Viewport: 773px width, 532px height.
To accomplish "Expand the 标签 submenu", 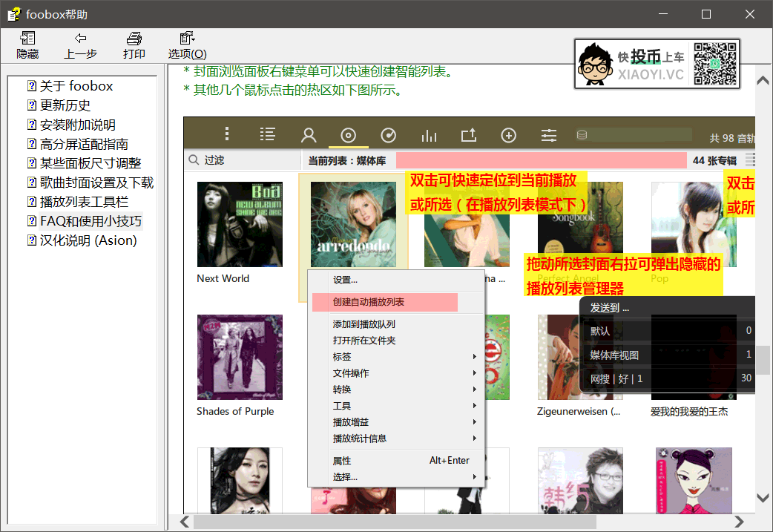I will tap(396, 356).
